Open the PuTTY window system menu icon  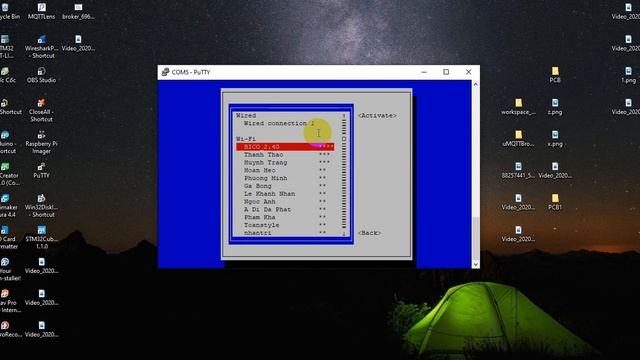165,72
